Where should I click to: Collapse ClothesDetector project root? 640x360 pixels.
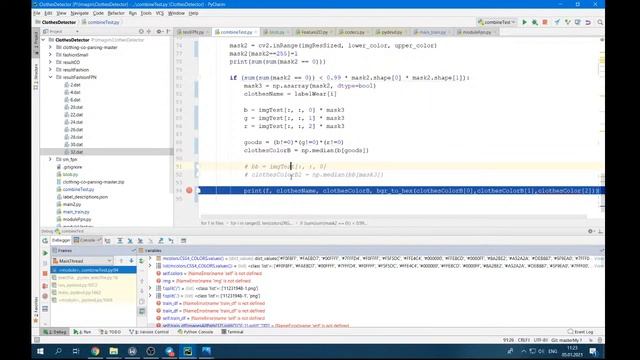[44, 40]
